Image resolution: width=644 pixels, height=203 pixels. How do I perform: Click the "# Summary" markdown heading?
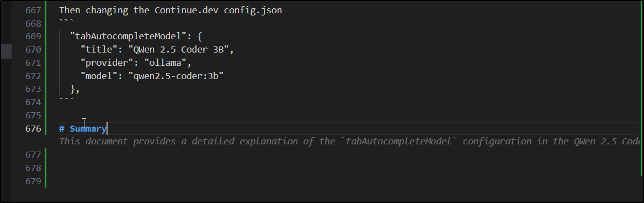tap(83, 129)
